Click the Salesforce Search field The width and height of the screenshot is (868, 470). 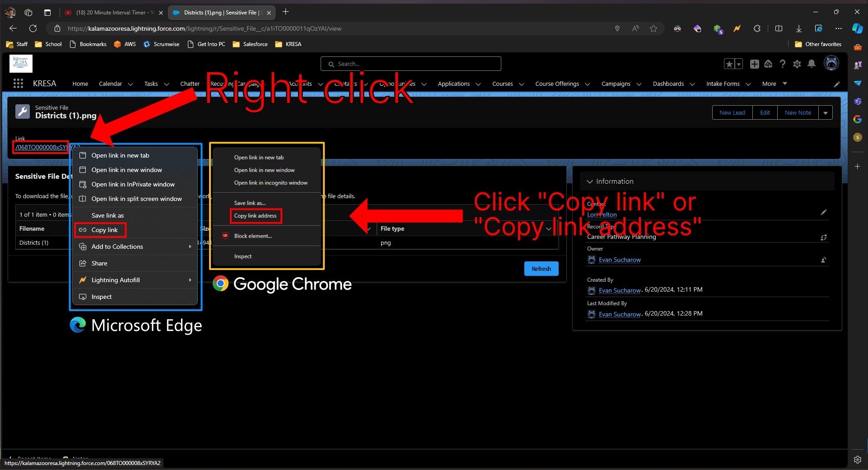411,64
